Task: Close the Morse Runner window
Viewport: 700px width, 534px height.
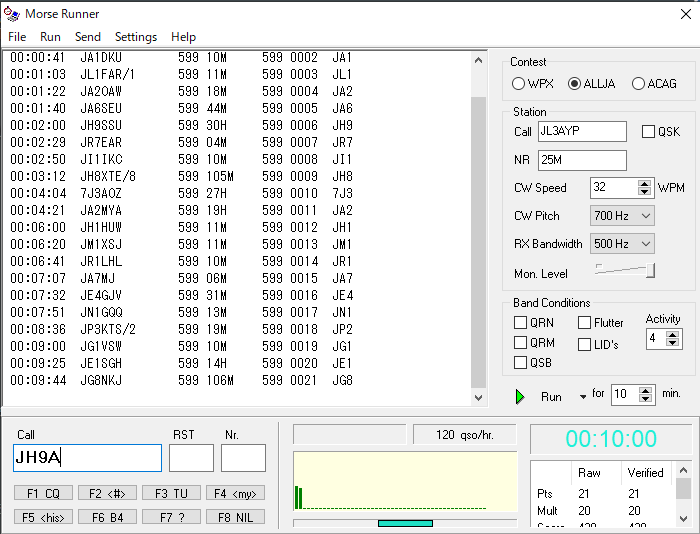Action: pyautogui.click(x=686, y=14)
